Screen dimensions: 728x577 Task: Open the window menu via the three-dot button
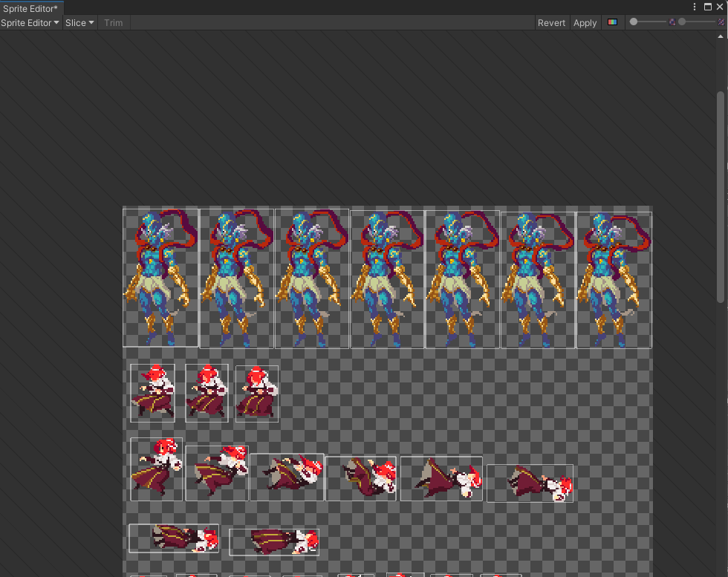[x=695, y=7]
